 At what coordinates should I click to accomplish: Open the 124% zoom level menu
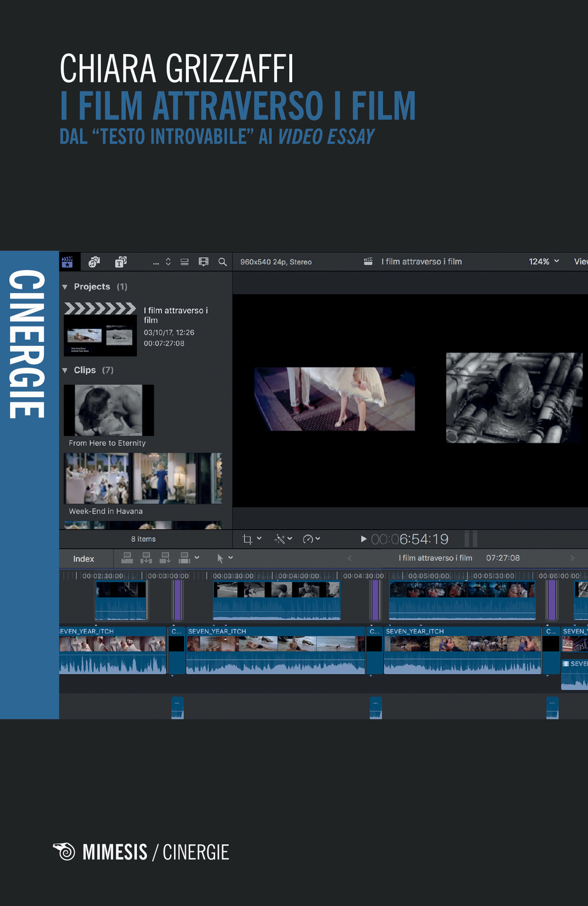tap(542, 261)
